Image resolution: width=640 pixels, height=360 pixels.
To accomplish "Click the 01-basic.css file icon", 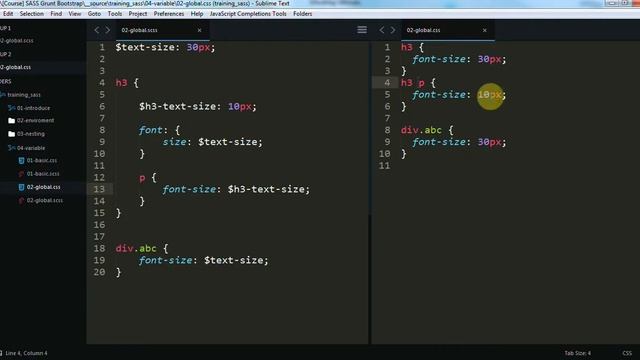I will (x=21, y=160).
